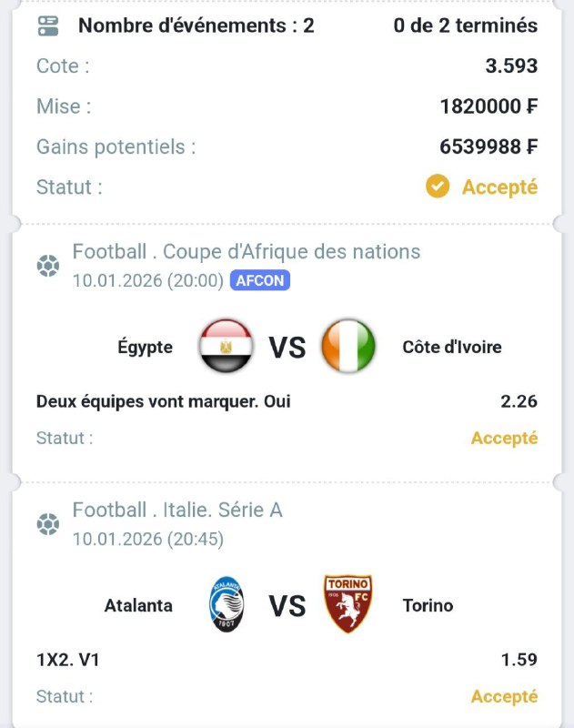Click the 6539988 potential winnings amount
Image resolution: width=574 pixels, height=728 pixels.
pyautogui.click(x=488, y=147)
